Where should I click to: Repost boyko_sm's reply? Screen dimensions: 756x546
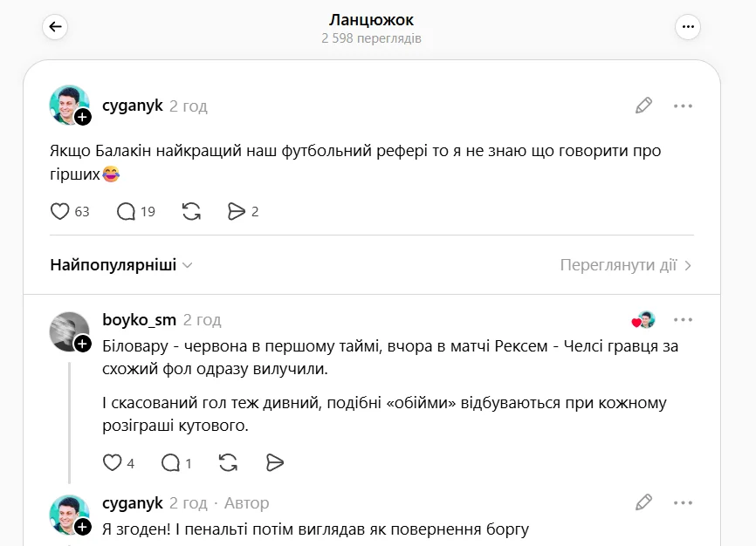[228, 462]
